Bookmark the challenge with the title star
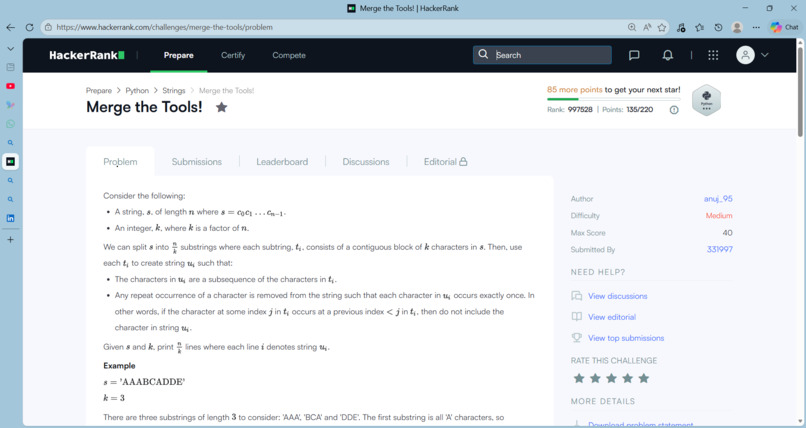 point(222,107)
